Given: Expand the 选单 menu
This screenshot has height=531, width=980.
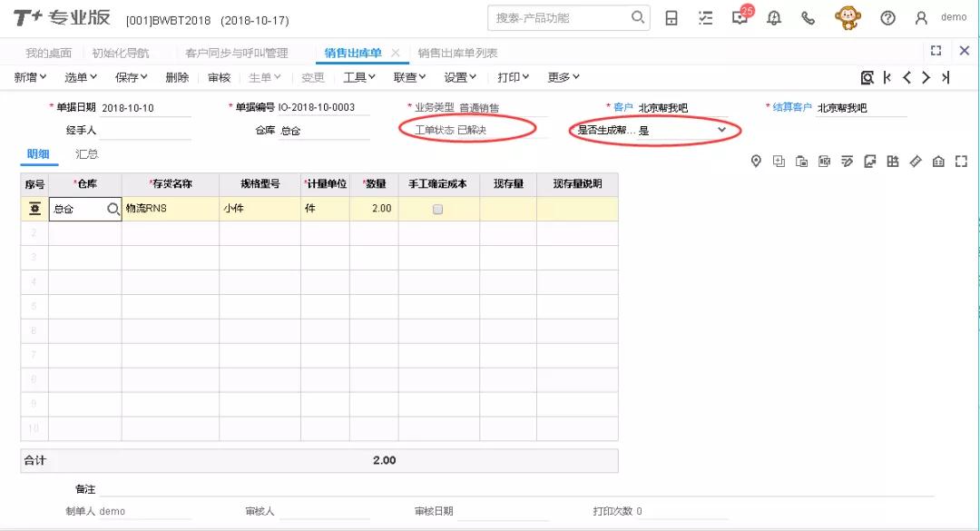Looking at the screenshot, I should point(81,77).
